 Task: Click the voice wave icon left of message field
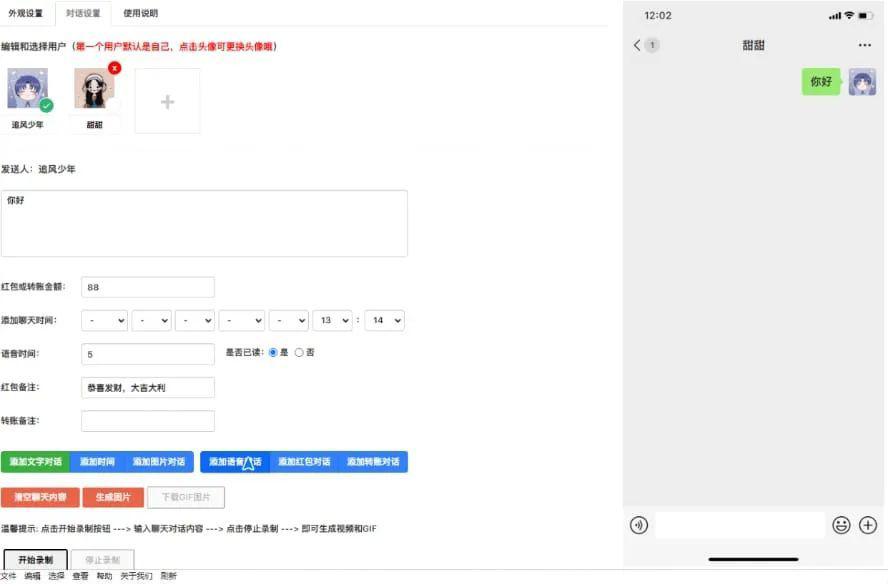639,524
